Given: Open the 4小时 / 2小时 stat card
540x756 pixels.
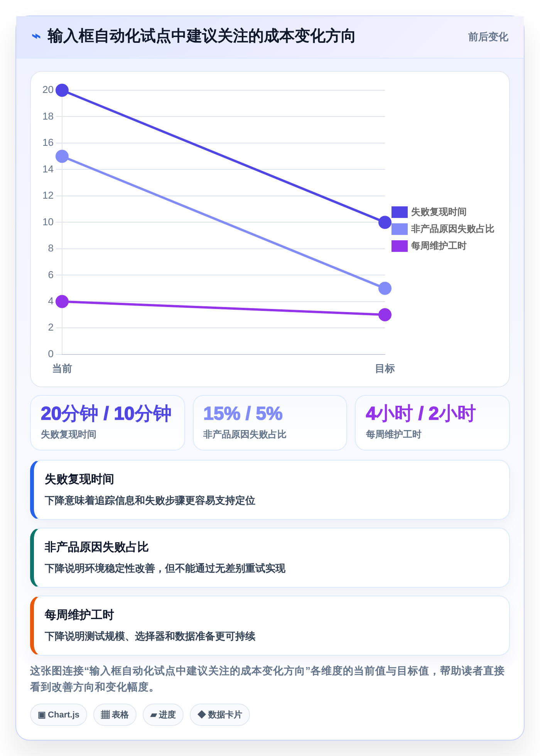Looking at the screenshot, I should point(432,423).
